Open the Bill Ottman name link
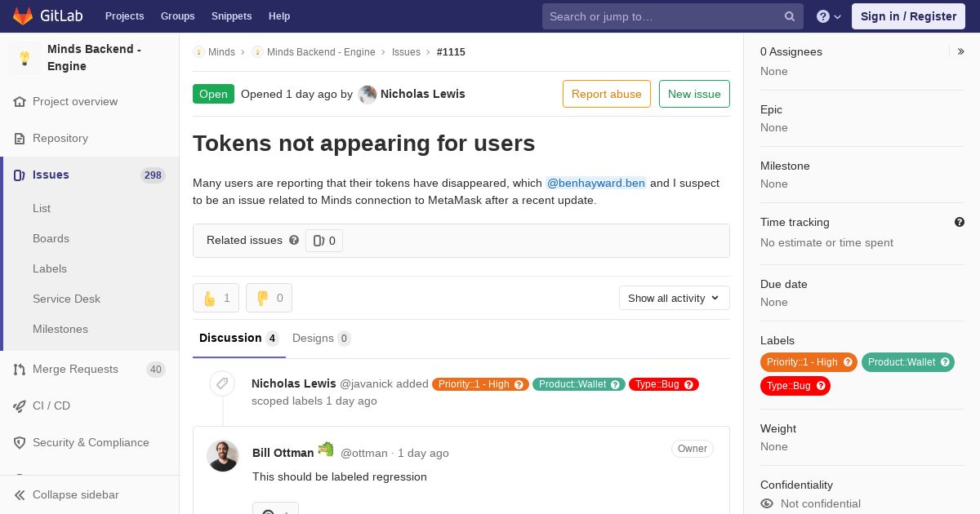This screenshot has width=980, height=514. [x=283, y=453]
